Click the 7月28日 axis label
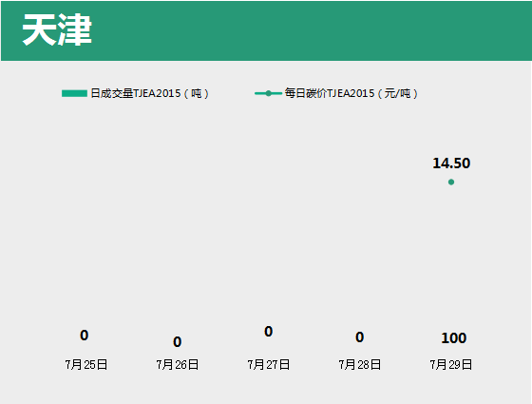Screen dimensions: 532x404 click(x=360, y=365)
